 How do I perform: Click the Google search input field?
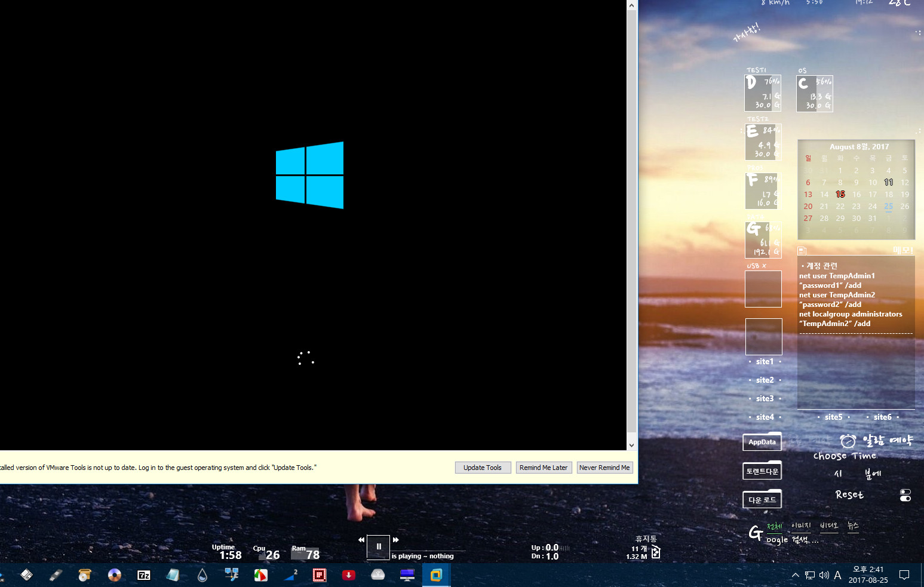pos(792,540)
